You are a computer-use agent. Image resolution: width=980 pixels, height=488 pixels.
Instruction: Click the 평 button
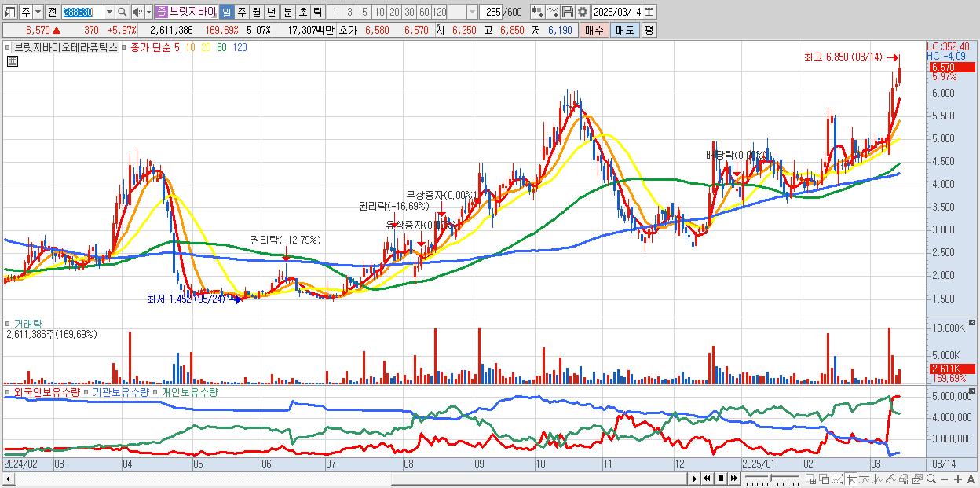pos(649,30)
